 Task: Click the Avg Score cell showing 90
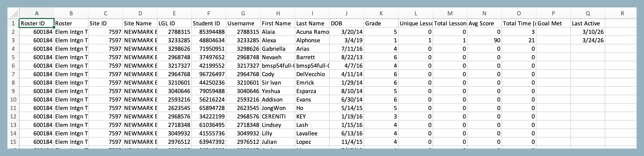(484, 40)
